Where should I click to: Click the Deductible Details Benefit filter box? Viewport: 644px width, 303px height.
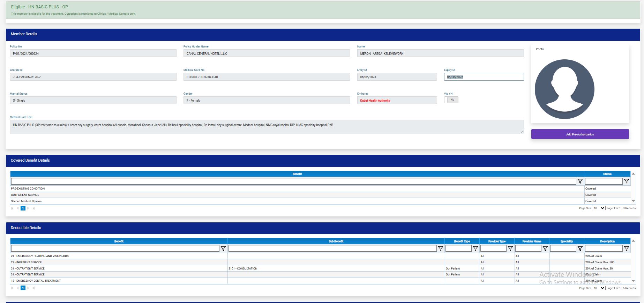(x=115, y=249)
